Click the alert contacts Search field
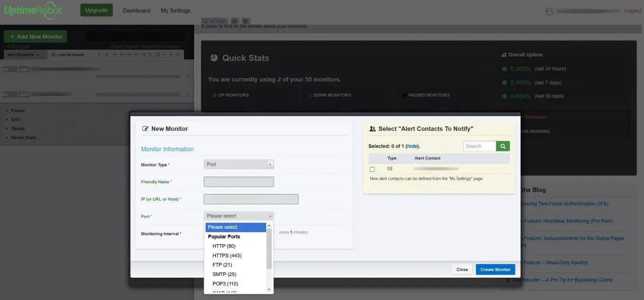 pyautogui.click(x=479, y=146)
